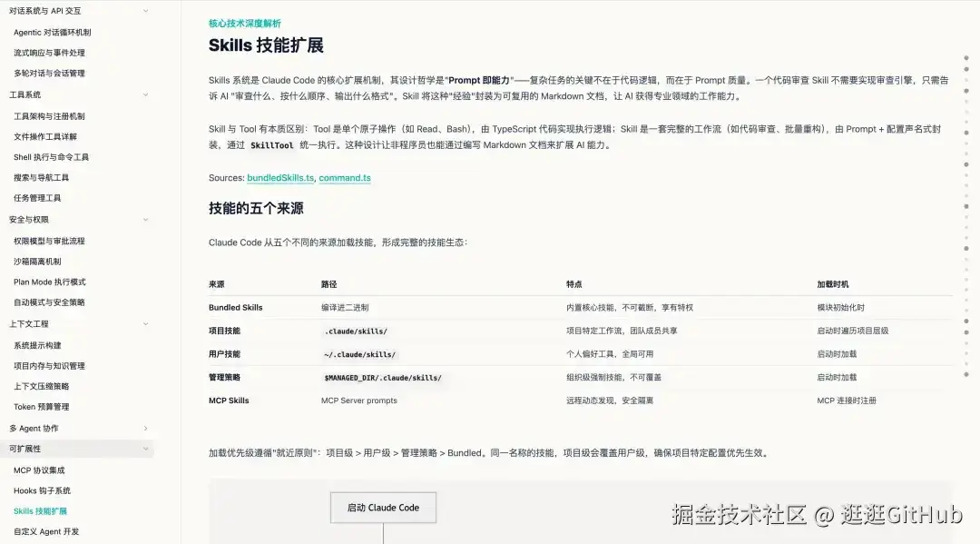980x544 pixels.
Task: Click the Skills 技能扩展 page heading
Action: (x=266, y=45)
